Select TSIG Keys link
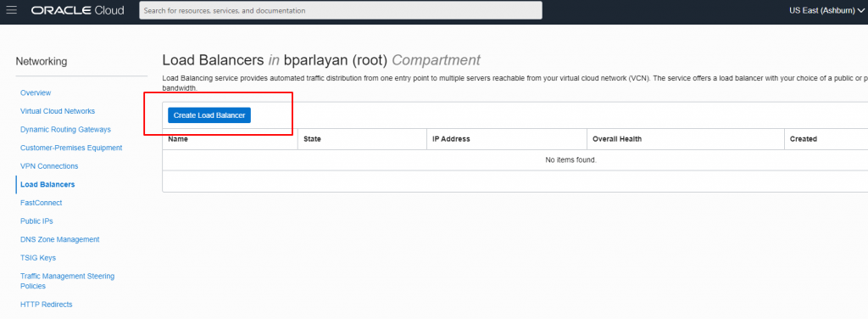The image size is (868, 319). coord(38,258)
